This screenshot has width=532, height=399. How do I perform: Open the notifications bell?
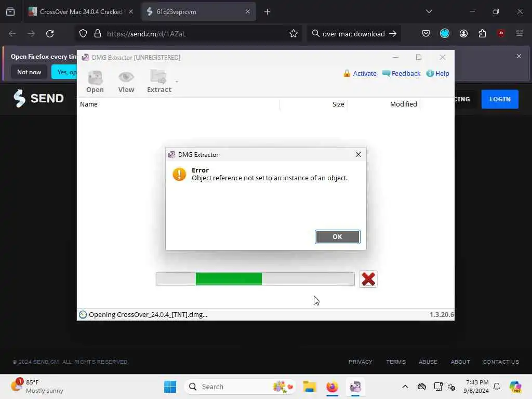click(497, 387)
